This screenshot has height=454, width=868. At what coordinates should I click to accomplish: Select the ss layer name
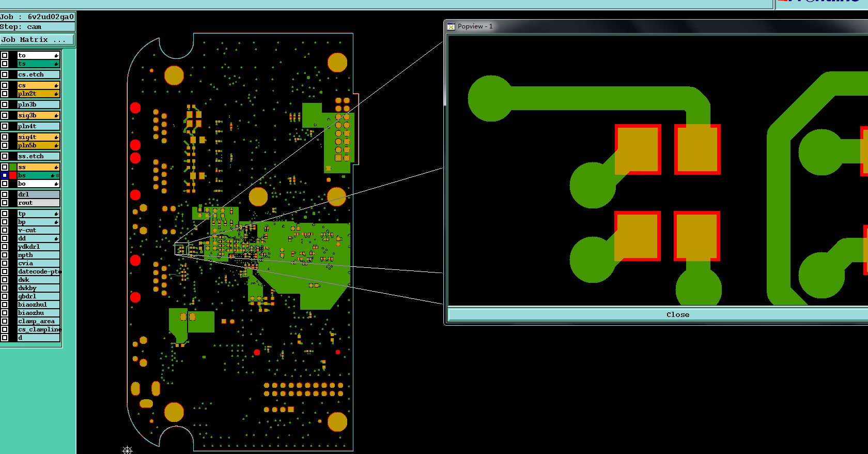(39, 167)
